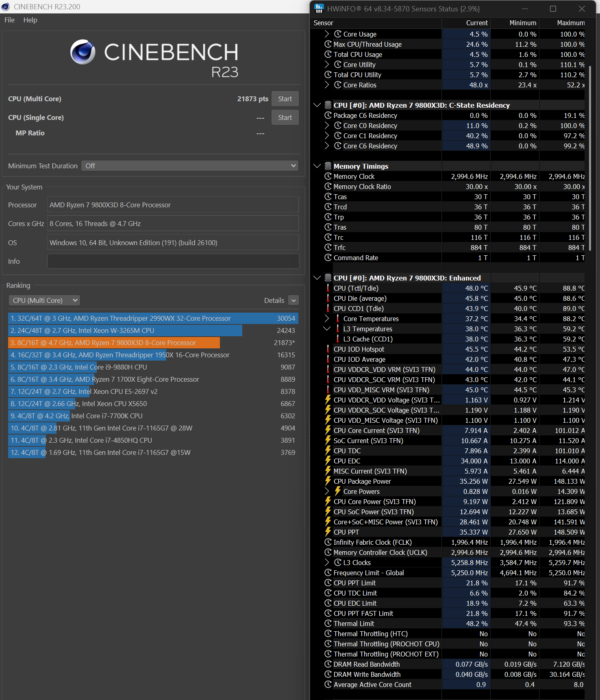Open the CPU (Multi Core) ranking dropdown
Screen dimensions: 600x700
coord(44,300)
